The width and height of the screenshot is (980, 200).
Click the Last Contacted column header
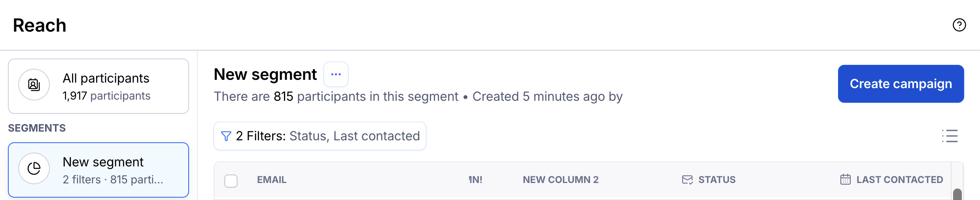click(899, 180)
